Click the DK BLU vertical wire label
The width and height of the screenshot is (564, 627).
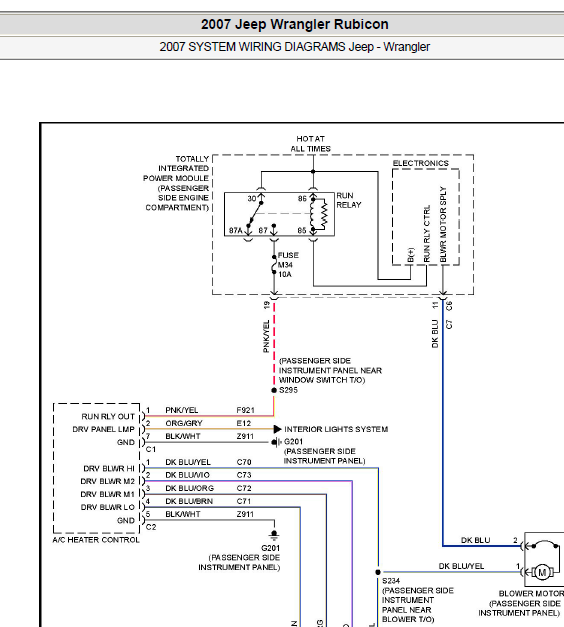pos(435,333)
